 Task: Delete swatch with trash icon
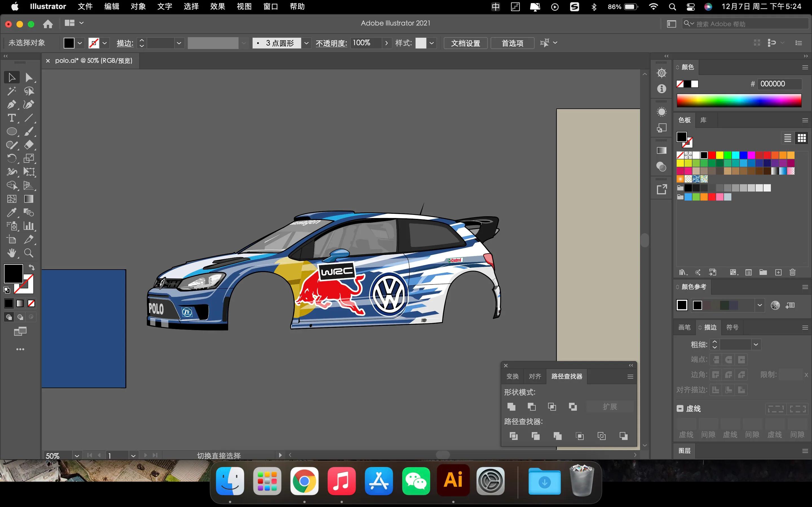pos(793,272)
